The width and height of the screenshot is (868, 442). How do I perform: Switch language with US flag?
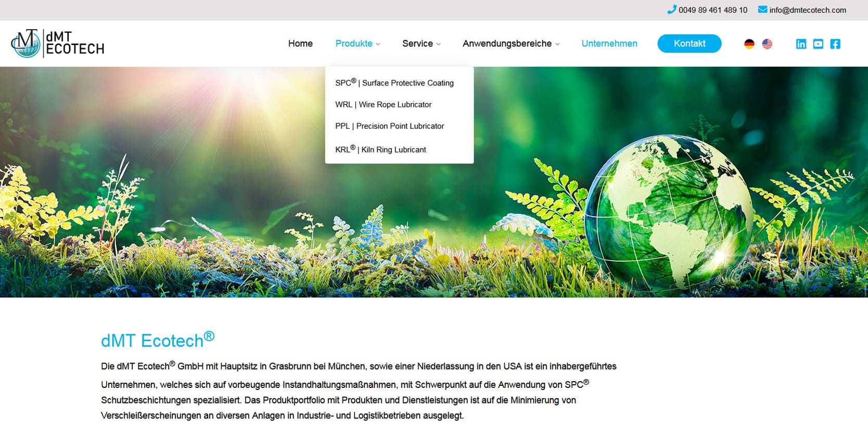[x=767, y=44]
